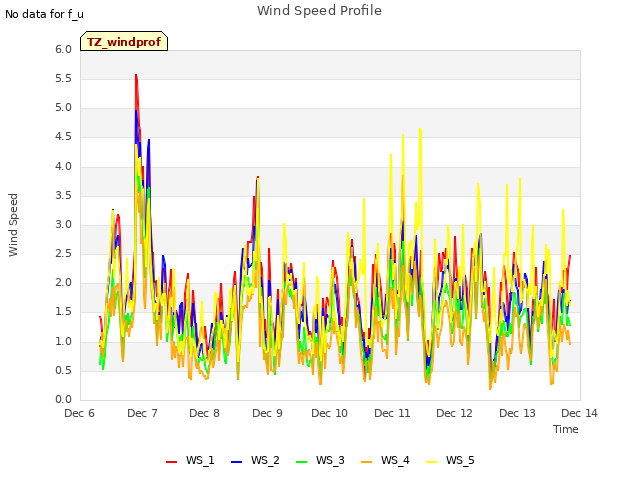This screenshot has height=480, width=640.
Task: Click the Dec 9 x-axis tick label
Action: 267,413
